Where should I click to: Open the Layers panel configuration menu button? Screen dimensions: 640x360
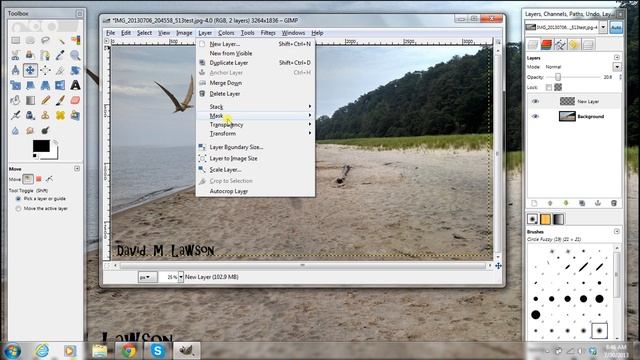[617, 58]
